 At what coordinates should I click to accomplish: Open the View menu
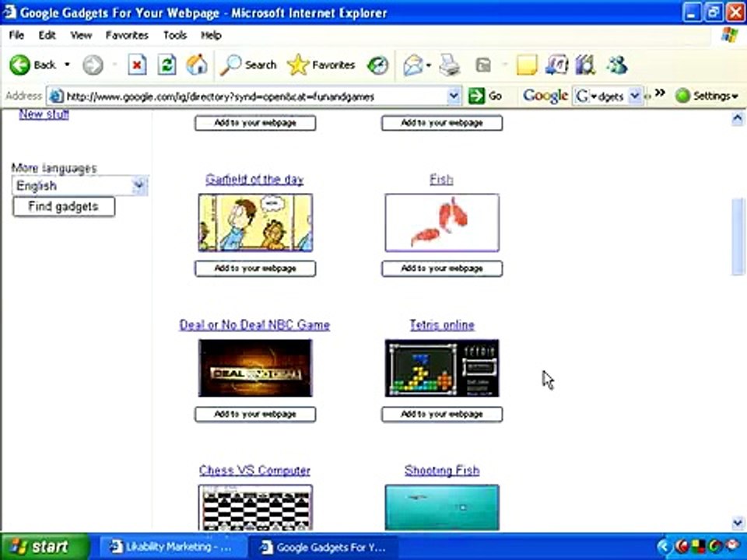81,35
